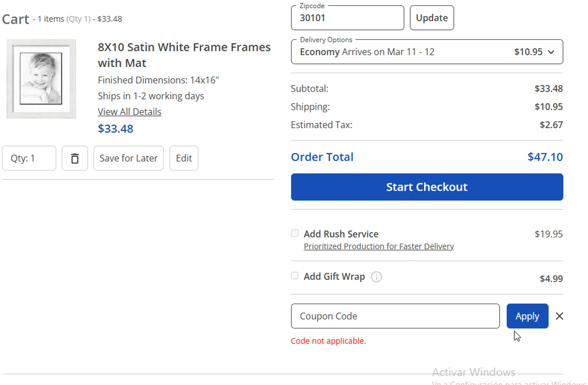Follow Prioritized Production for Faster Delivery link
The height and width of the screenshot is (385, 588).
click(379, 247)
